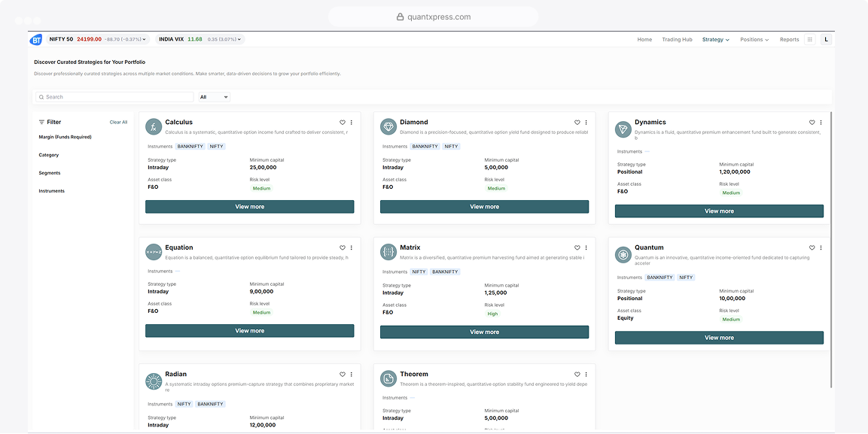The height and width of the screenshot is (434, 868).
Task: Focus the strategy Search field
Action: coord(114,97)
